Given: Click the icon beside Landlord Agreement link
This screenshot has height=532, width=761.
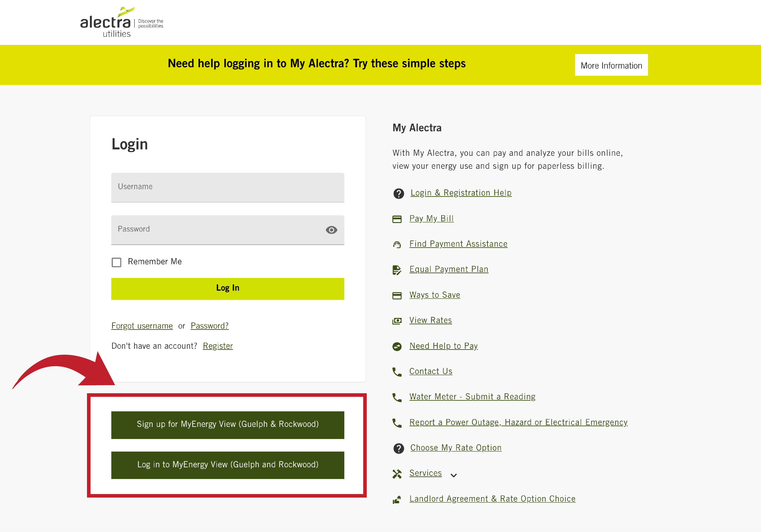Looking at the screenshot, I should pos(397,499).
